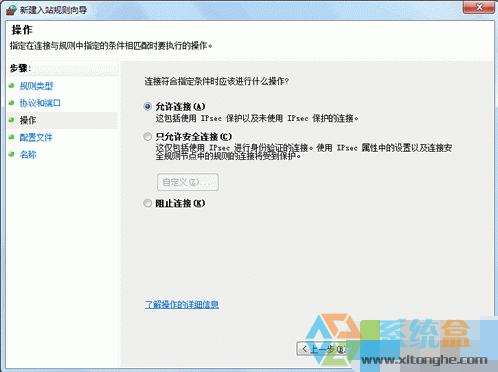Go to the 名称 step

point(28,154)
